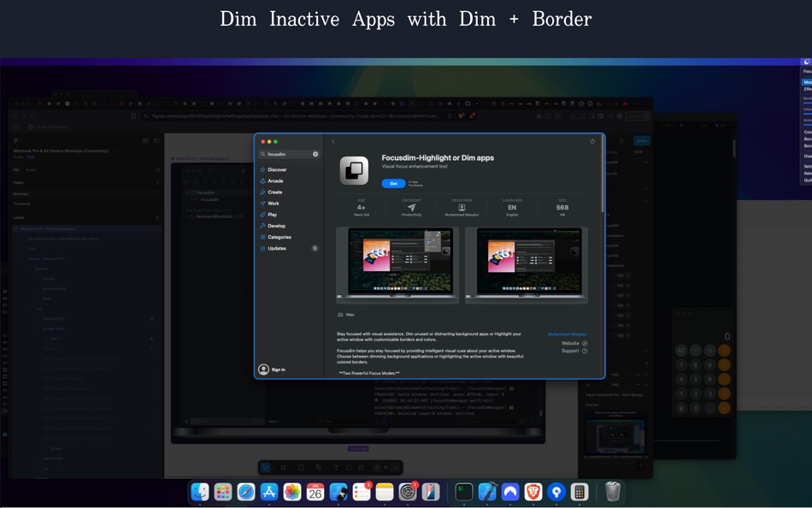Viewport: 812px width, 508px height.
Task: Go back using the App Store chevron
Action: (333, 141)
